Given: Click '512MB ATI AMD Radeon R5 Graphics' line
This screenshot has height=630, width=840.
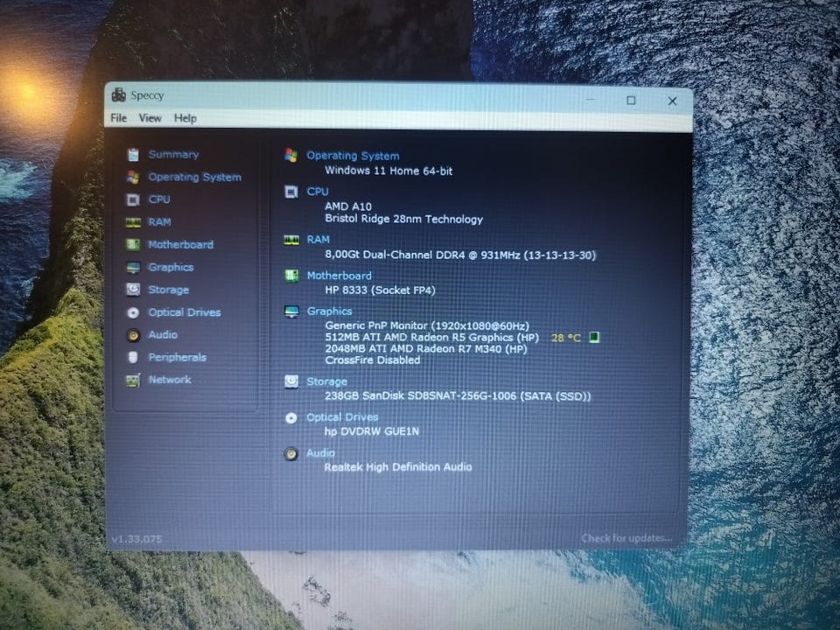Looking at the screenshot, I should click(x=431, y=338).
